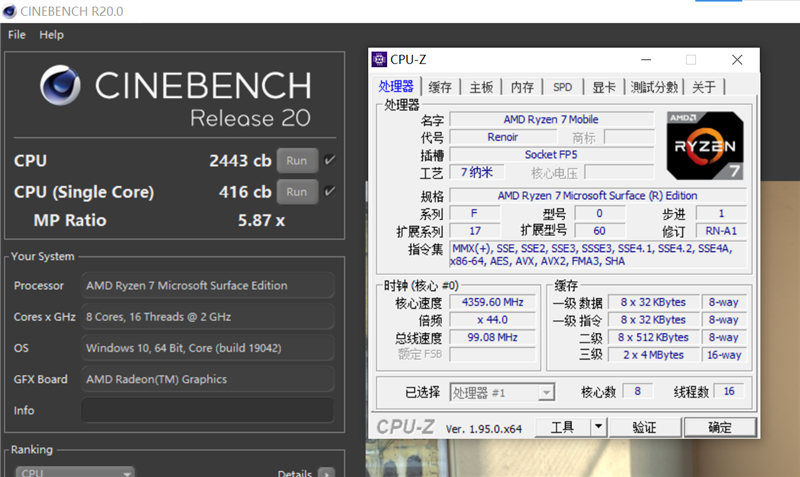The height and width of the screenshot is (477, 800).
Task: Switch to the 主板 tab in CPU-Z
Action: coord(481,87)
